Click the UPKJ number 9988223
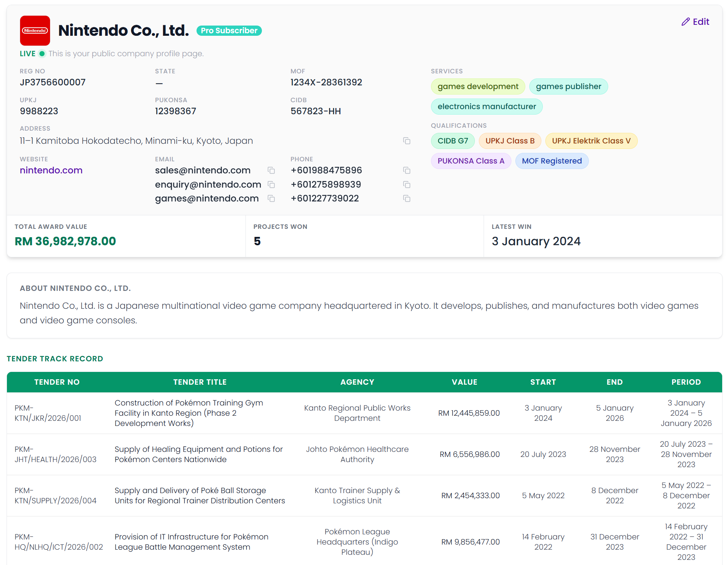728x565 pixels. coord(39,111)
